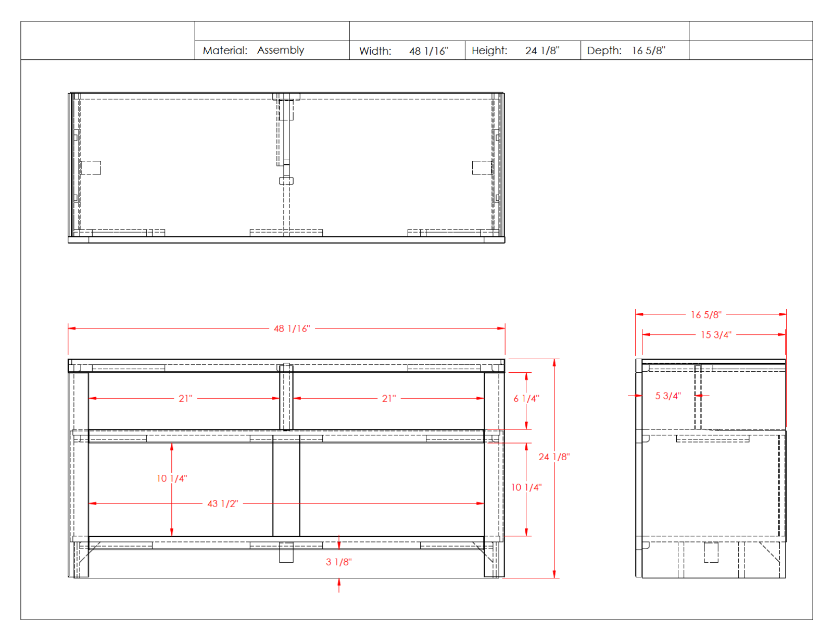The height and width of the screenshot is (644, 833).
Task: Click the 10 1/4" dimension right of the front view
Action: click(x=526, y=487)
